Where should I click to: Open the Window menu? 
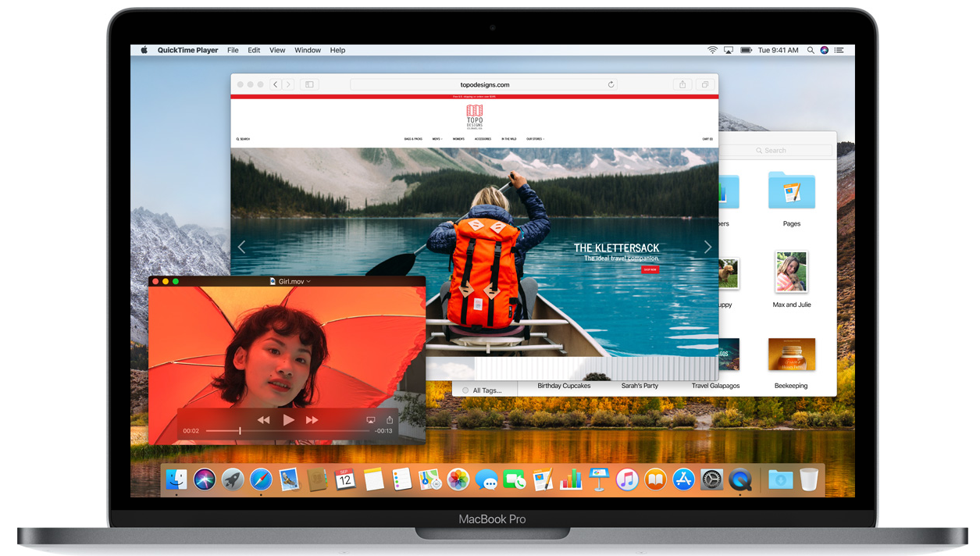pyautogui.click(x=308, y=50)
